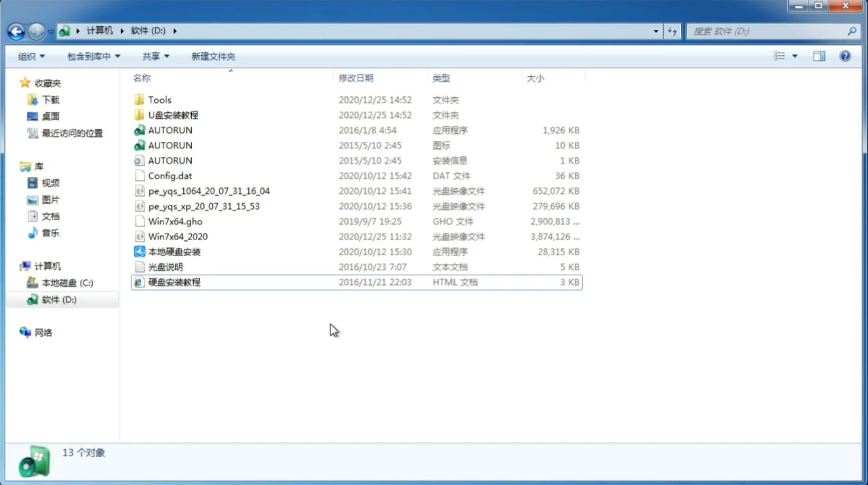Open Win7x64.gho Ghost file
868x485 pixels.
click(176, 221)
